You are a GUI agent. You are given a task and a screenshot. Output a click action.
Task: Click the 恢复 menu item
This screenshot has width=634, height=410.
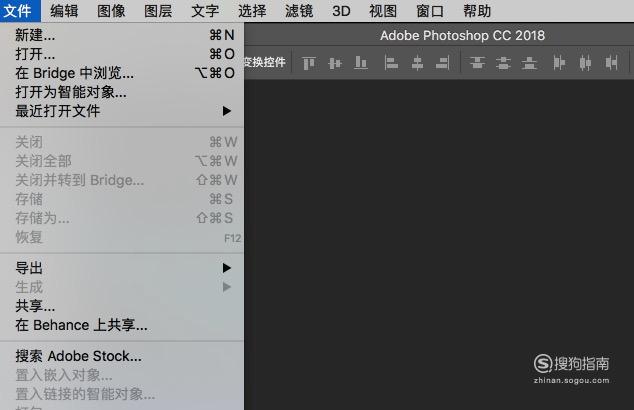pyautogui.click(x=122, y=237)
